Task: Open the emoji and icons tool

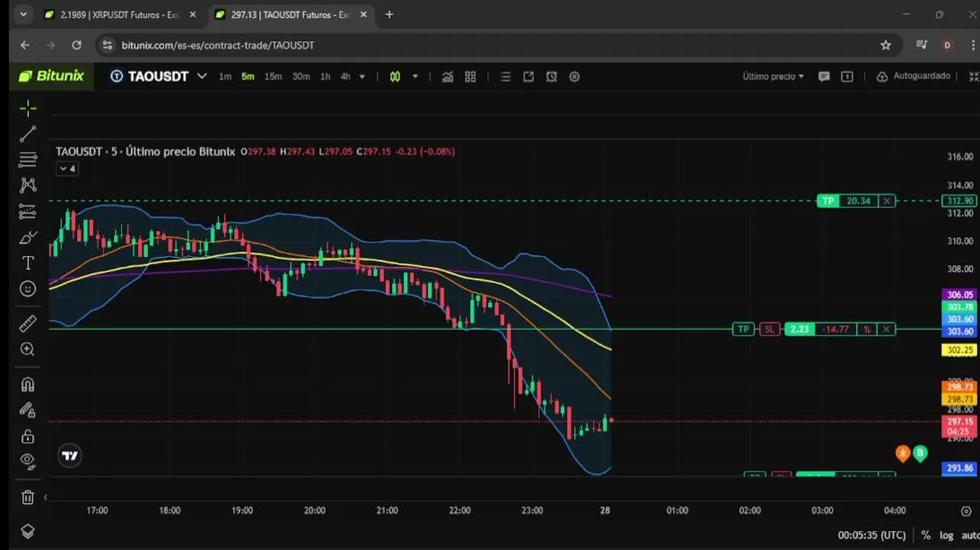Action: pyautogui.click(x=27, y=289)
